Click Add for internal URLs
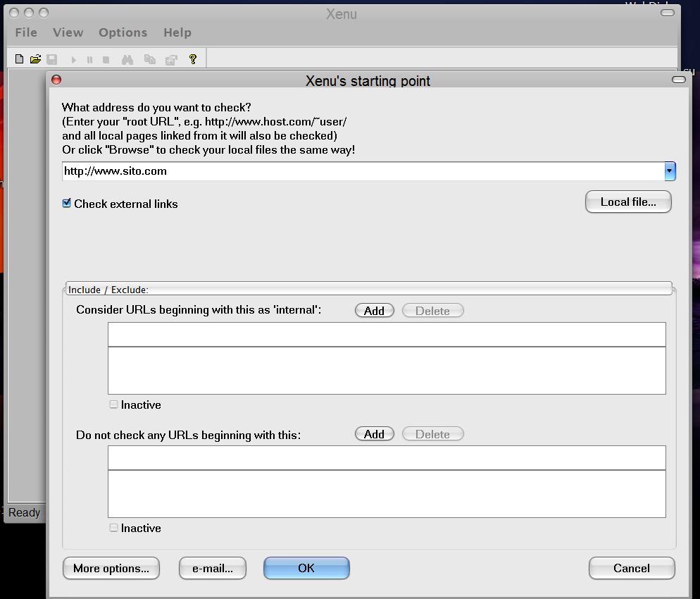The height and width of the screenshot is (599, 700). pos(374,311)
